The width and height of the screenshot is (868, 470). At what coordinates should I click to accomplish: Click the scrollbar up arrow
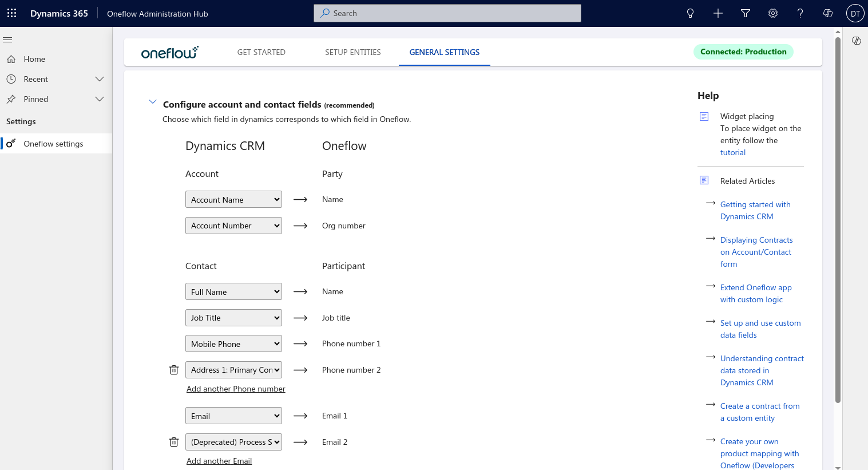coord(838,32)
